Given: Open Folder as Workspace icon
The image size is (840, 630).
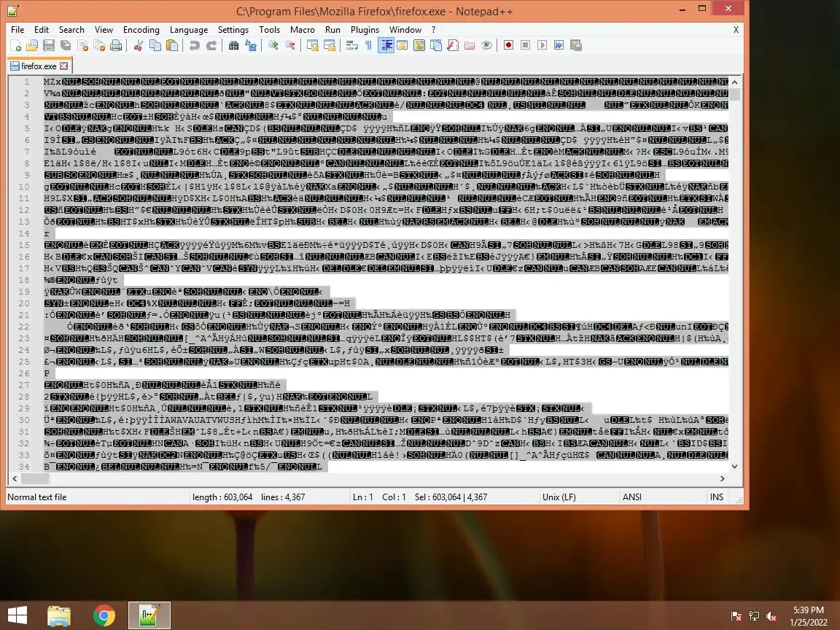Looking at the screenshot, I should [x=470, y=45].
